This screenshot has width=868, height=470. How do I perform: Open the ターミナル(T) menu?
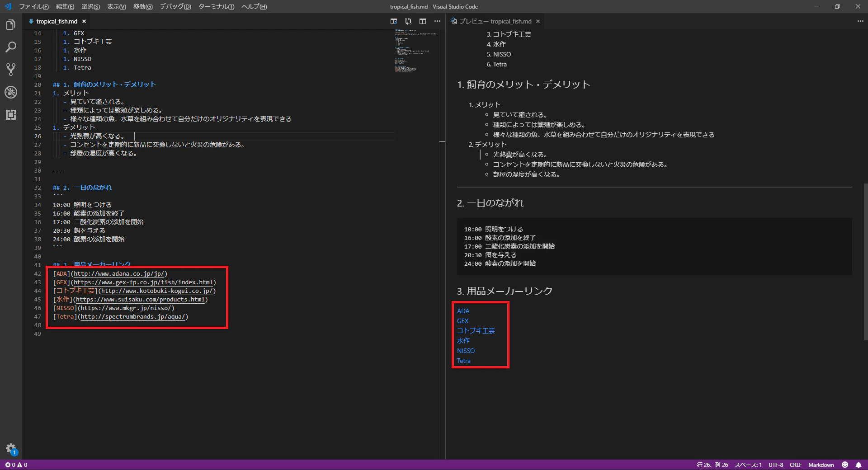[x=216, y=6]
